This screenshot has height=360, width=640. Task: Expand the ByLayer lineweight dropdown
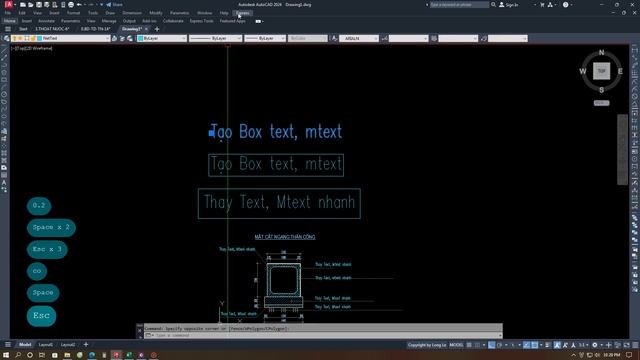[x=282, y=38]
